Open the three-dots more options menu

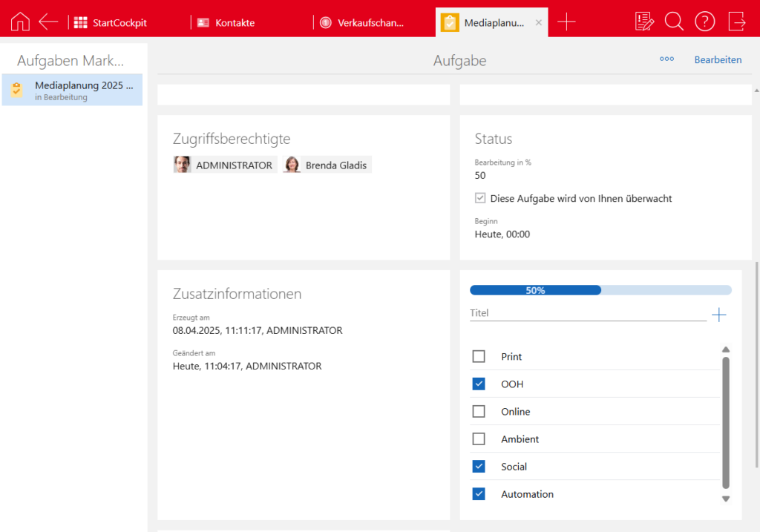[x=666, y=59]
